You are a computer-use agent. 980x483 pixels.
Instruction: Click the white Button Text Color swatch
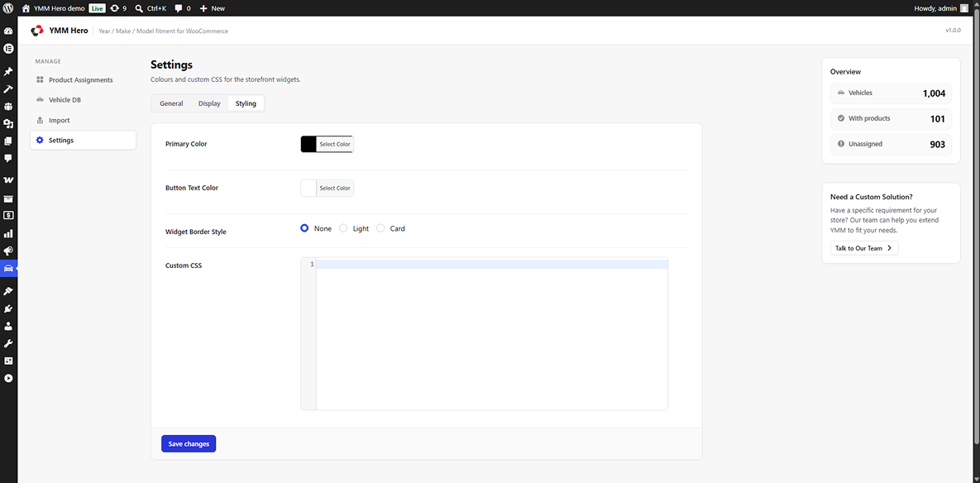(308, 188)
